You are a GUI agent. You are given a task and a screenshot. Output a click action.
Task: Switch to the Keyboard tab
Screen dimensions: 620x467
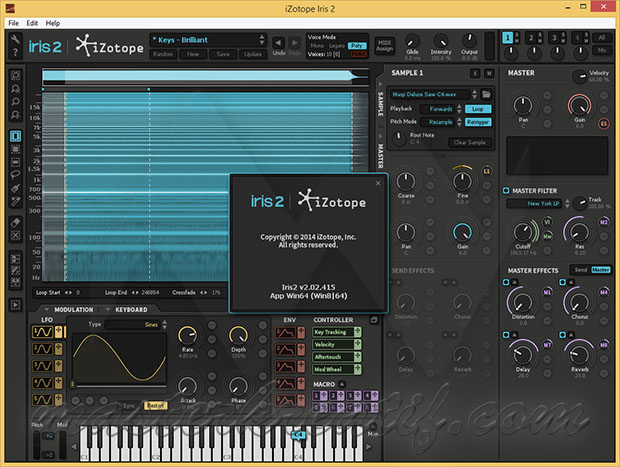pos(131,309)
